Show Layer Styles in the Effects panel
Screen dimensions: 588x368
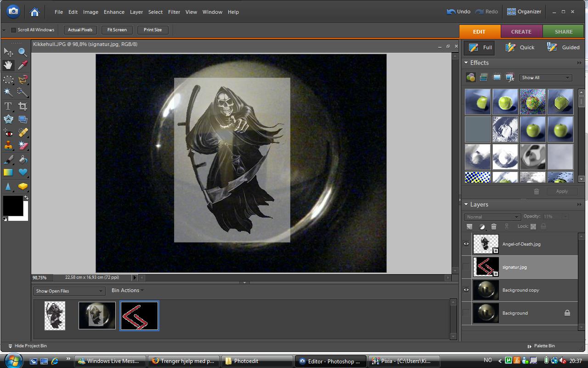tap(483, 77)
